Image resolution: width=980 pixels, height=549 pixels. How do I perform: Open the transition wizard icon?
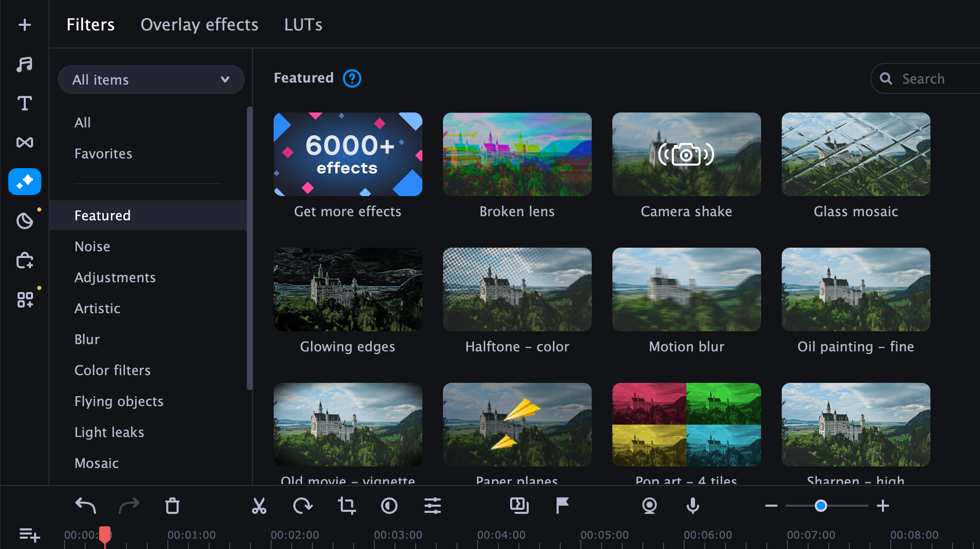[519, 506]
